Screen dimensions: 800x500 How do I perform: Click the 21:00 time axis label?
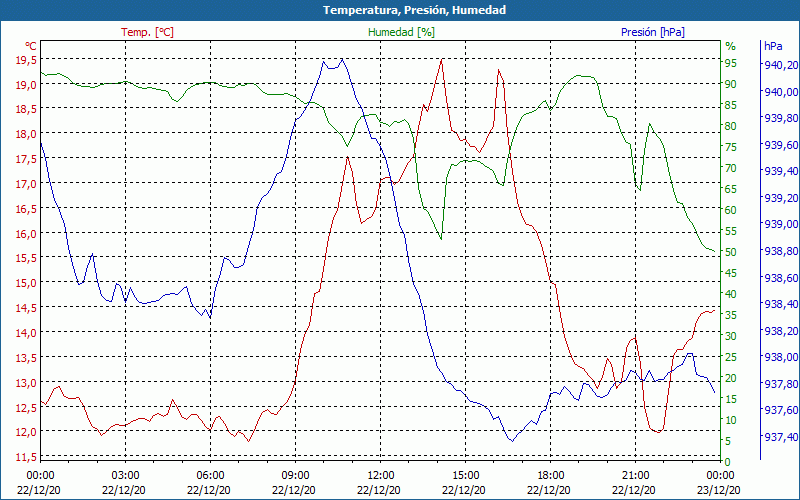point(635,476)
